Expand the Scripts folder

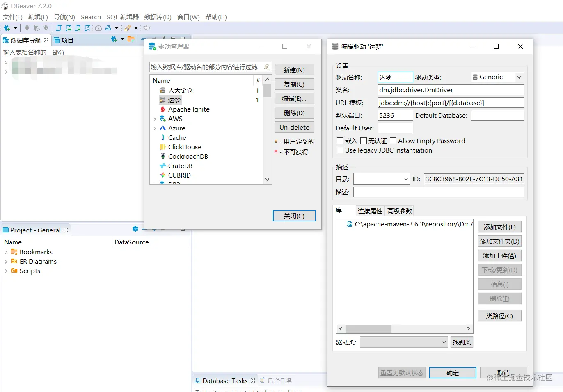tap(6, 271)
